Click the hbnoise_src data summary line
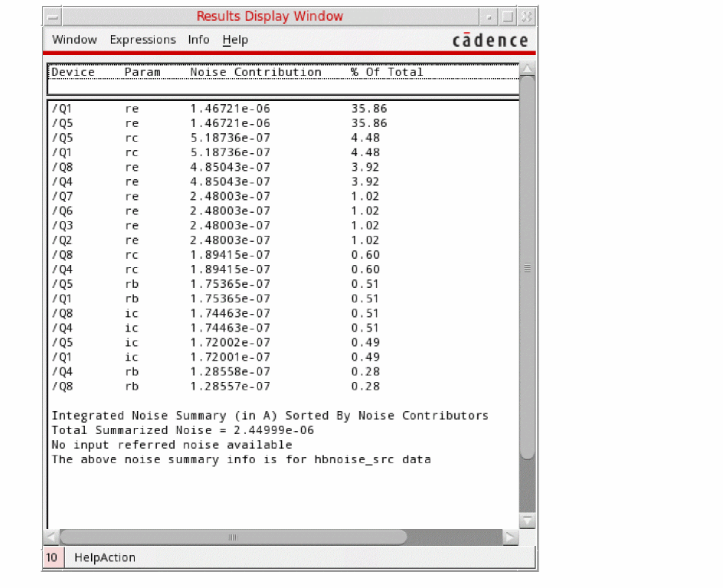This screenshot has height=588, width=723. [241, 460]
